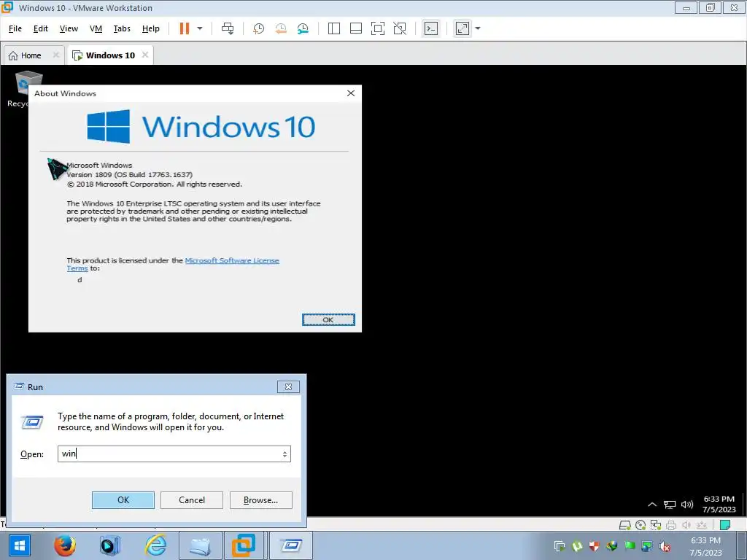Screen dimensions: 747x560
Task: Click the Open text field containing 'win'
Action: 174,454
